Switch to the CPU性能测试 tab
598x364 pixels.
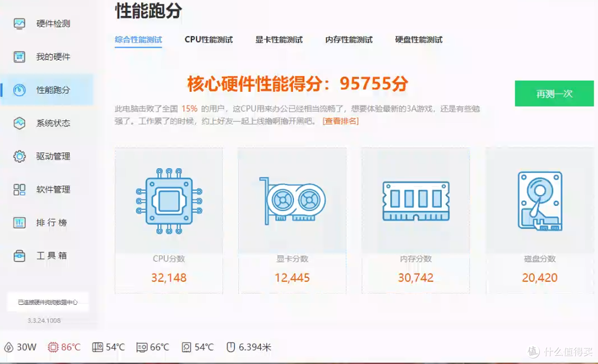209,40
